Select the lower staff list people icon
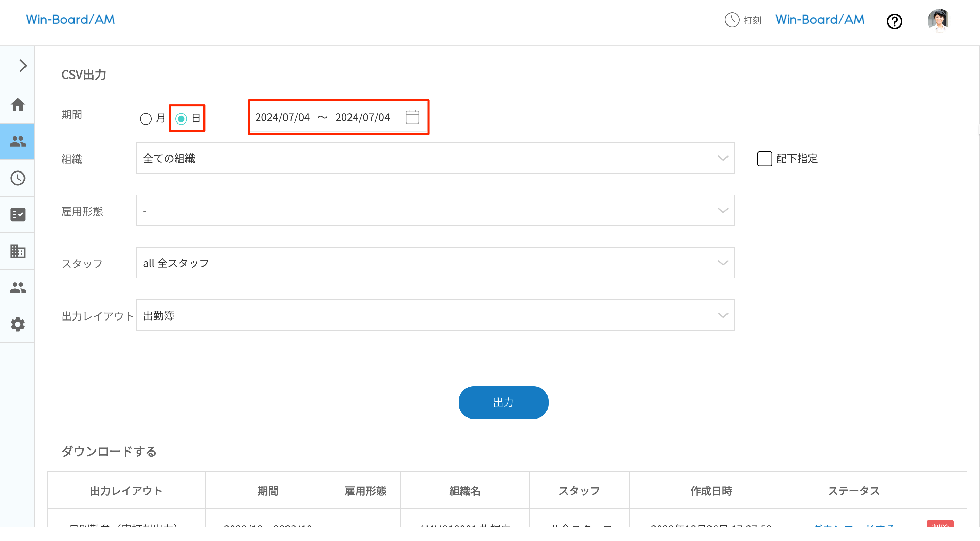The image size is (980, 541). 17,287
